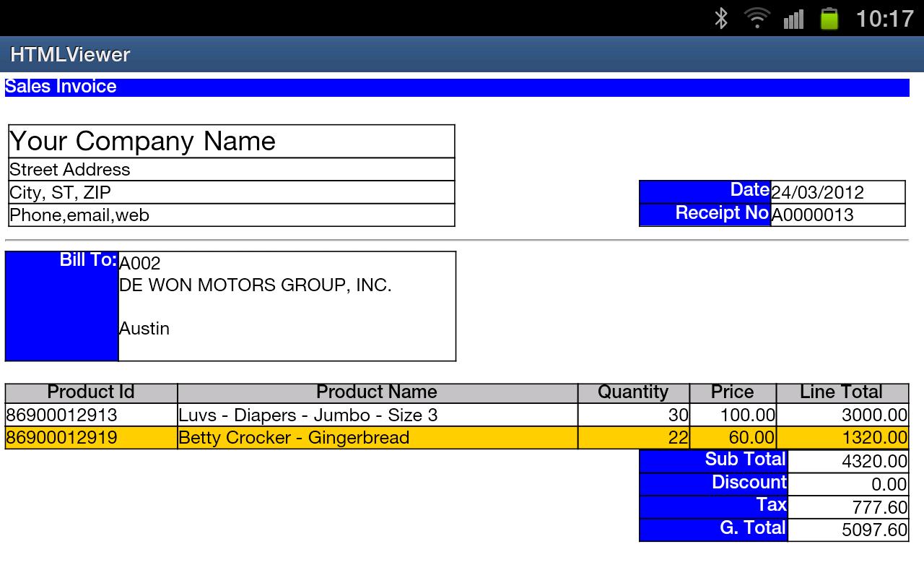Image resolution: width=924 pixels, height=578 pixels.
Task: Tap the Wi-Fi signal icon
Action: tap(757, 17)
